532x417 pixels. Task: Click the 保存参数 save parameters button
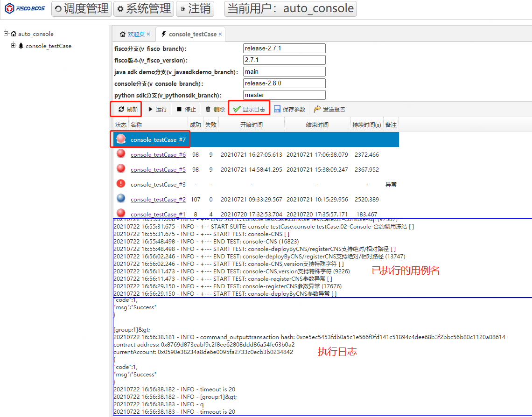click(289, 109)
